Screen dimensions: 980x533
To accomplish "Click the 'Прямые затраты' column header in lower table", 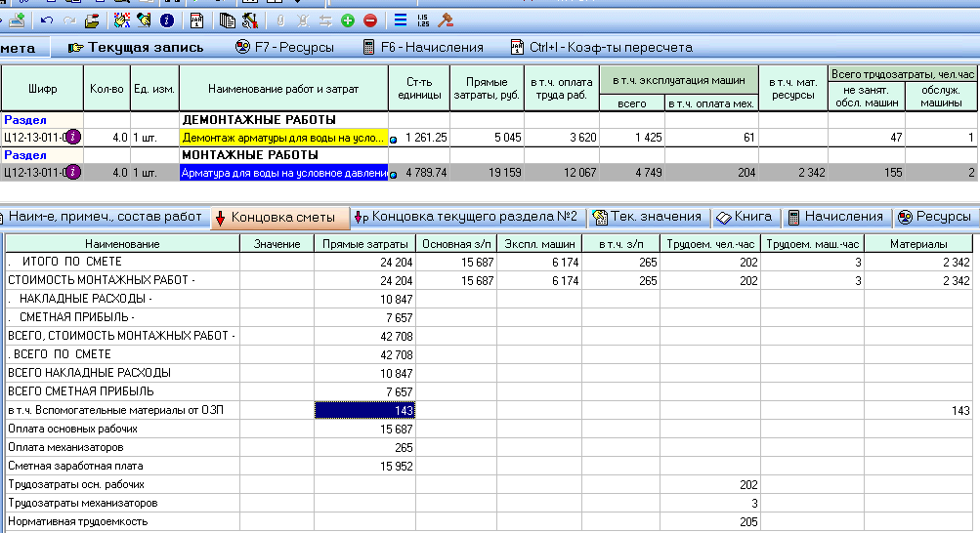I will [x=364, y=243].
